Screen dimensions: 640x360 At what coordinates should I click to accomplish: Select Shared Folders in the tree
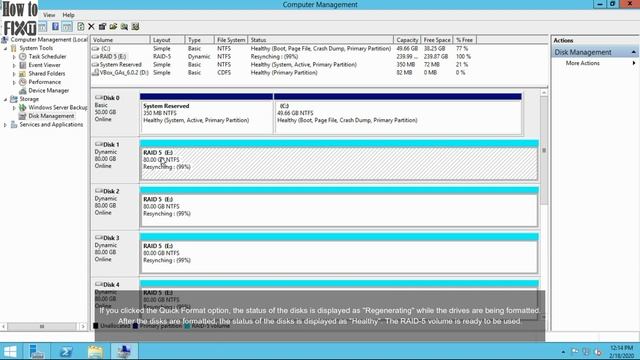pyautogui.click(x=47, y=74)
